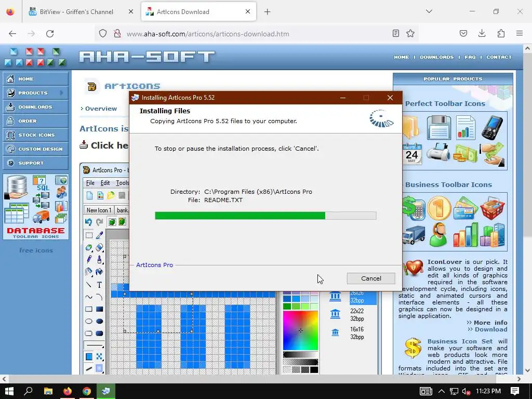Click undo arrow in ArtIcons screenshot
The width and height of the screenshot is (532, 399).
point(88,222)
